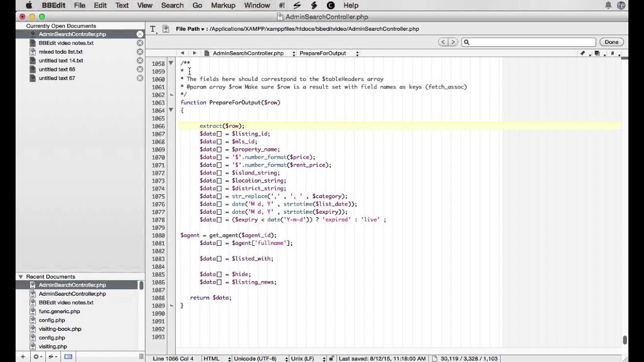Close untitled text 14.txt document
This screenshot has height=362, width=644.
tap(140, 61)
